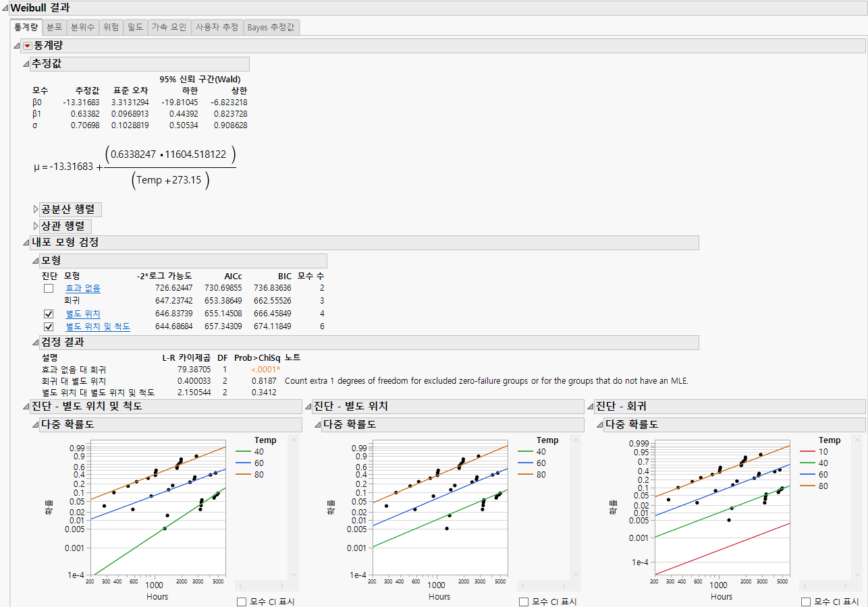Uncheck the 별도 위치 및 척도 checkbox

pyautogui.click(x=49, y=326)
